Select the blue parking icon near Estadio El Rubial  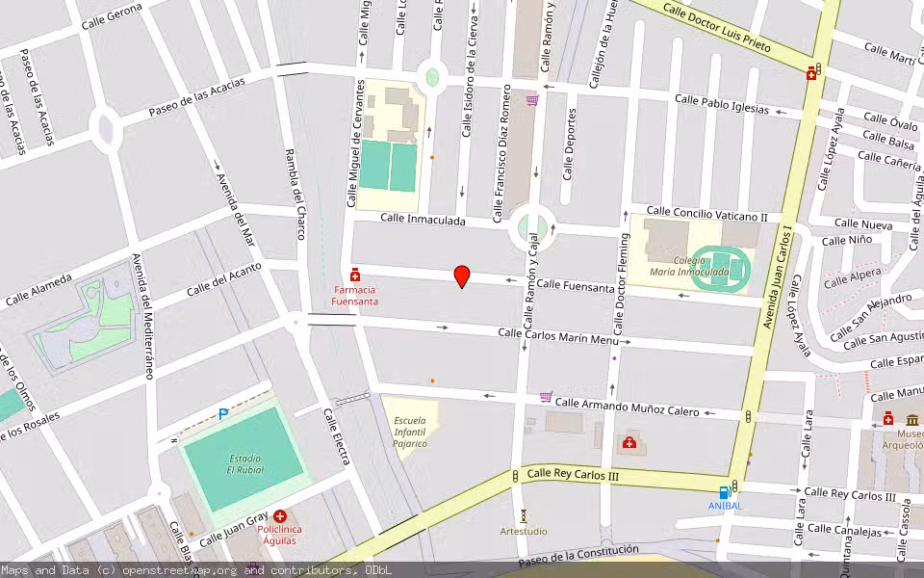point(221,412)
